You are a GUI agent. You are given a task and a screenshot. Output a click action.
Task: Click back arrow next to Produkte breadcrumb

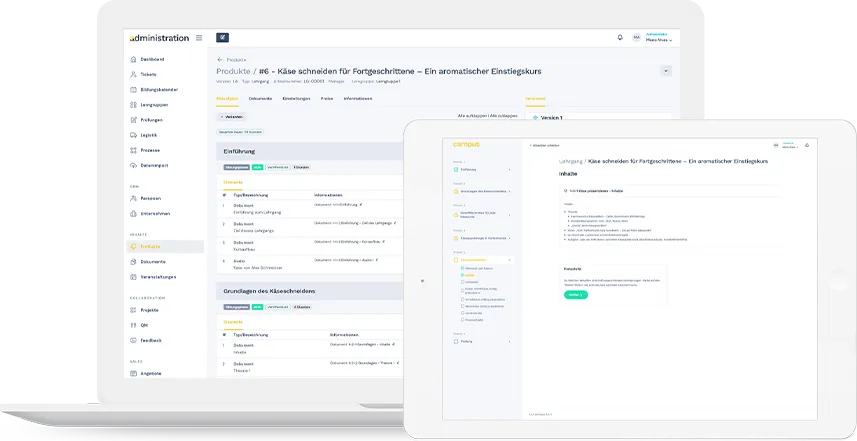220,60
